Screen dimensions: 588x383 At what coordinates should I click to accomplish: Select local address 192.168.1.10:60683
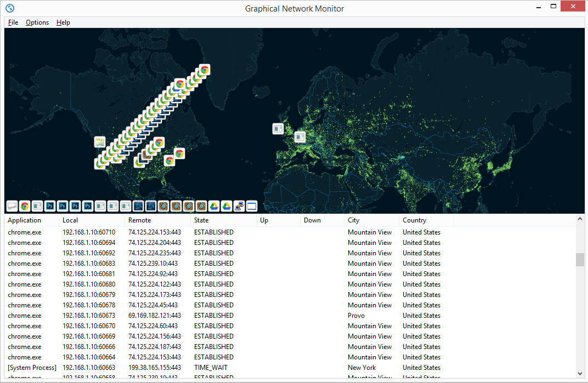click(x=89, y=264)
